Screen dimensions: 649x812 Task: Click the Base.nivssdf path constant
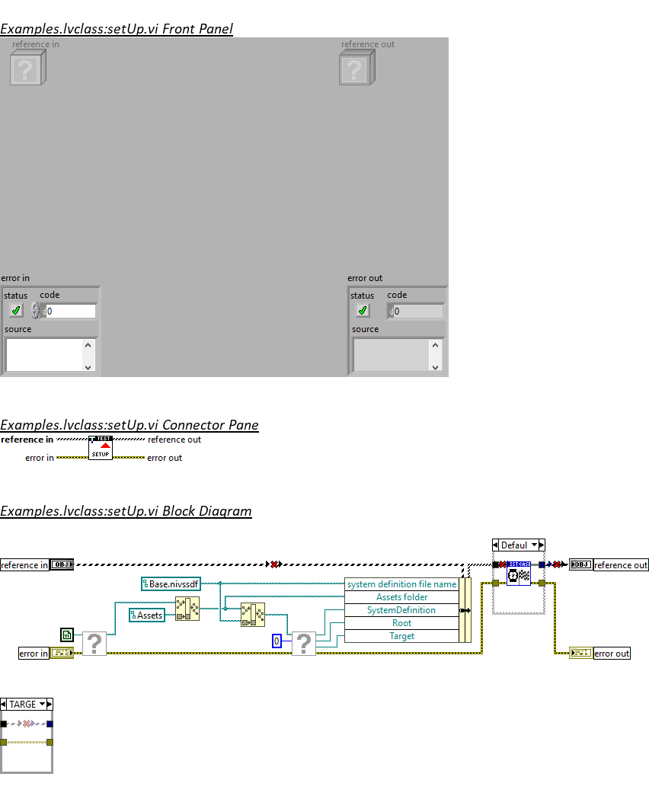171,584
